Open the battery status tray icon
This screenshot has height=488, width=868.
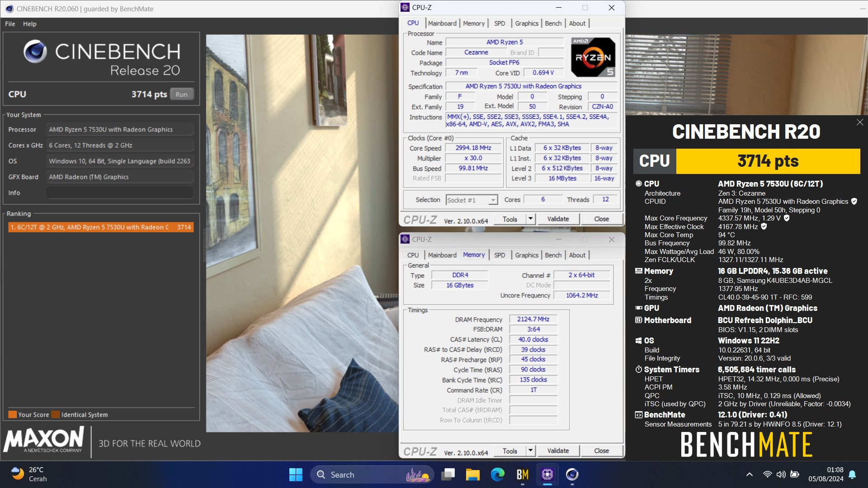coord(795,474)
